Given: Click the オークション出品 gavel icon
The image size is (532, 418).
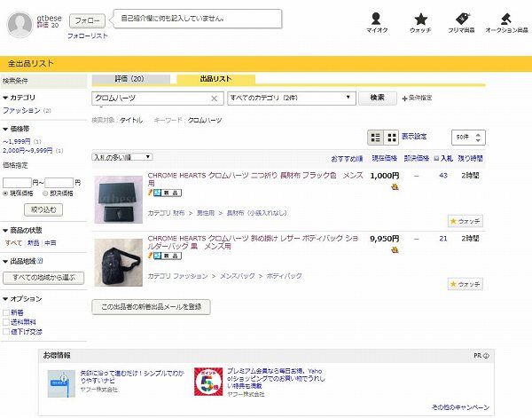Looking at the screenshot, I should pos(506,19).
